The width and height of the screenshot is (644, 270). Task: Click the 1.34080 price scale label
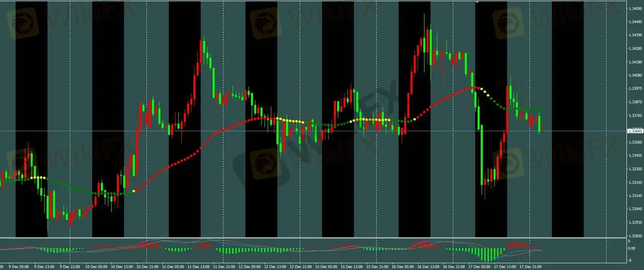click(634, 75)
